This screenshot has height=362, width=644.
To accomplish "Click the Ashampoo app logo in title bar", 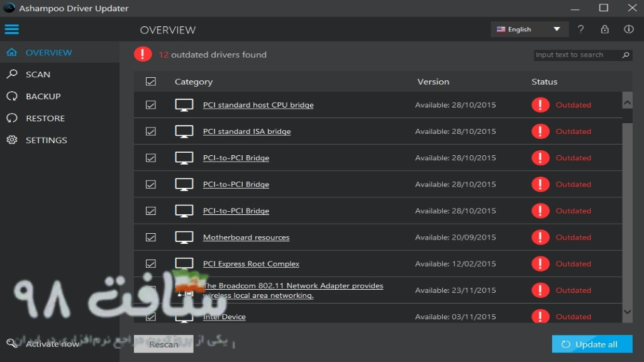I will coord(9,8).
